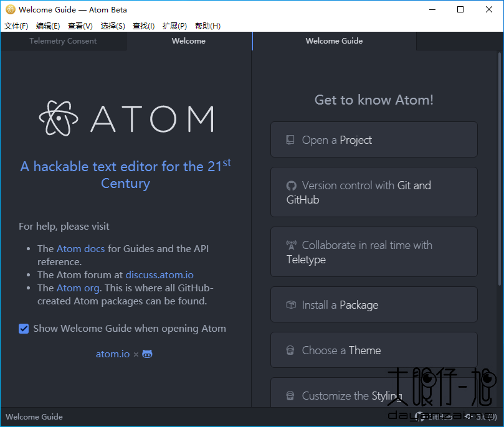Open the 帮助(H) menu
The height and width of the screenshot is (427, 504).
tap(207, 26)
